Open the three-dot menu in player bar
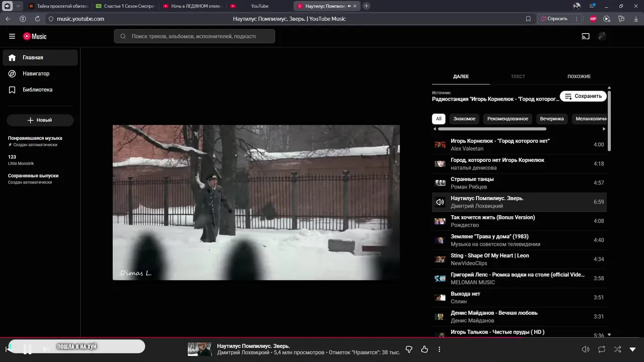The image size is (644, 362). pyautogui.click(x=439, y=349)
